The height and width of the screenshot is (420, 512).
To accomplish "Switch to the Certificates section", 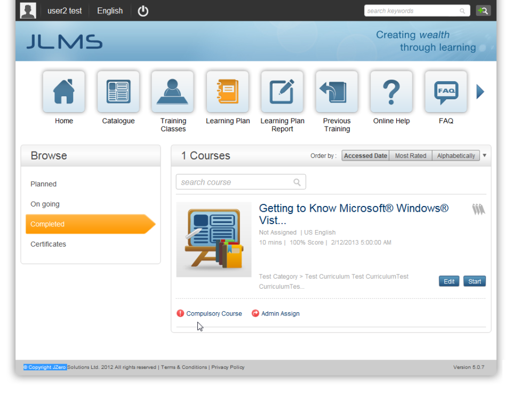I will coord(47,244).
